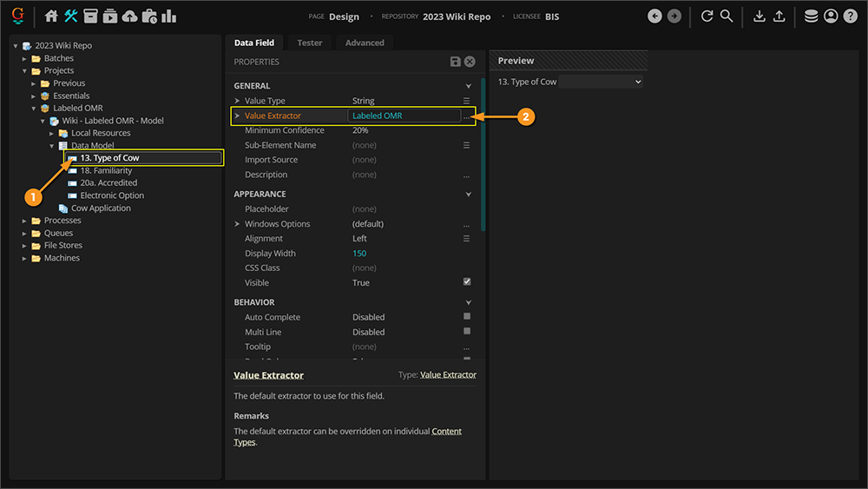Image resolution: width=868 pixels, height=489 pixels.
Task: Toggle the Visible property checkbox
Action: point(467,282)
